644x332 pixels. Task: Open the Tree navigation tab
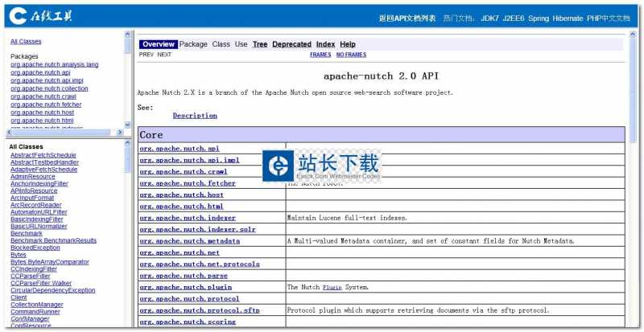point(260,44)
